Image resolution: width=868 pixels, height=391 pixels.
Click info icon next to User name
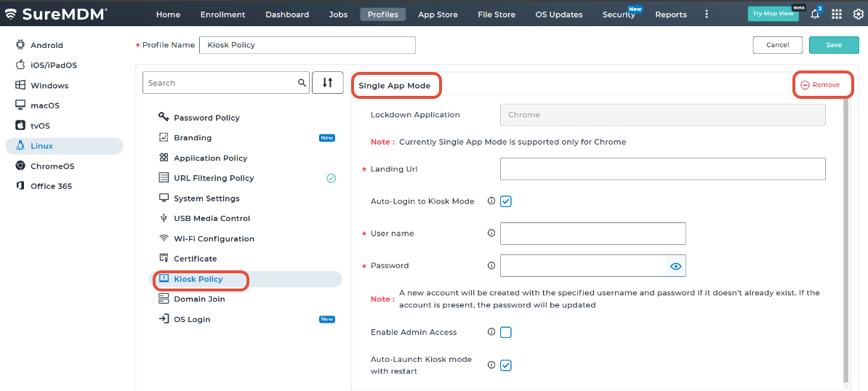pos(491,233)
